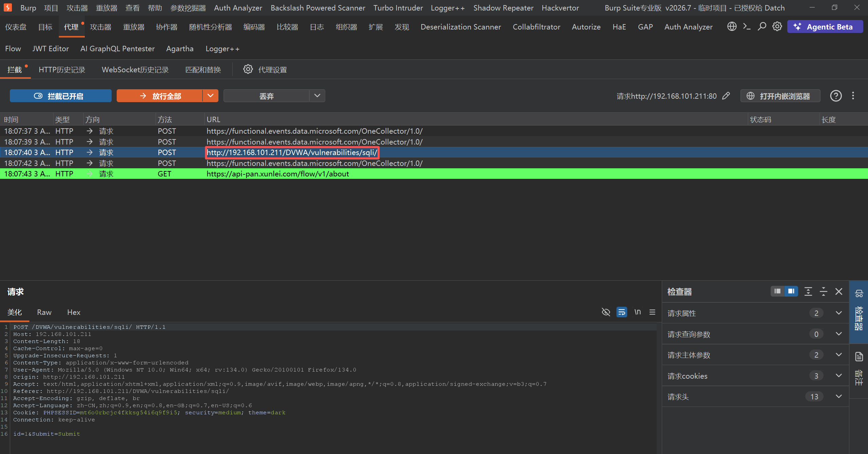Expand request body parameters (请求主体参数)
The image size is (868, 454).
[755, 355]
